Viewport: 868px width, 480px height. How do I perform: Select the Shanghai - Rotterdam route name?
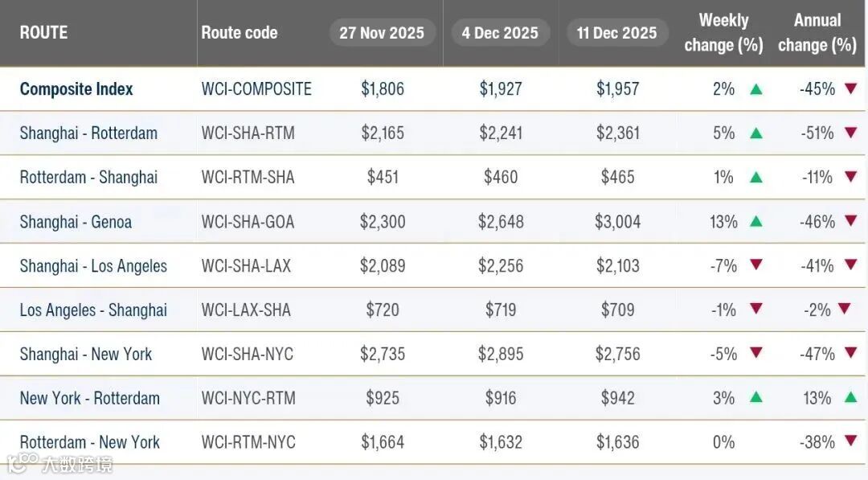88,133
